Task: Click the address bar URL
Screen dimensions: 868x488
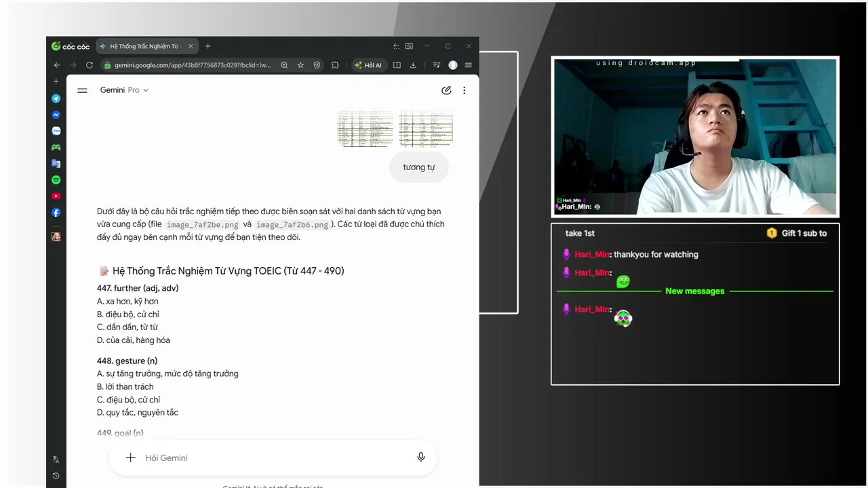Action: point(193,65)
